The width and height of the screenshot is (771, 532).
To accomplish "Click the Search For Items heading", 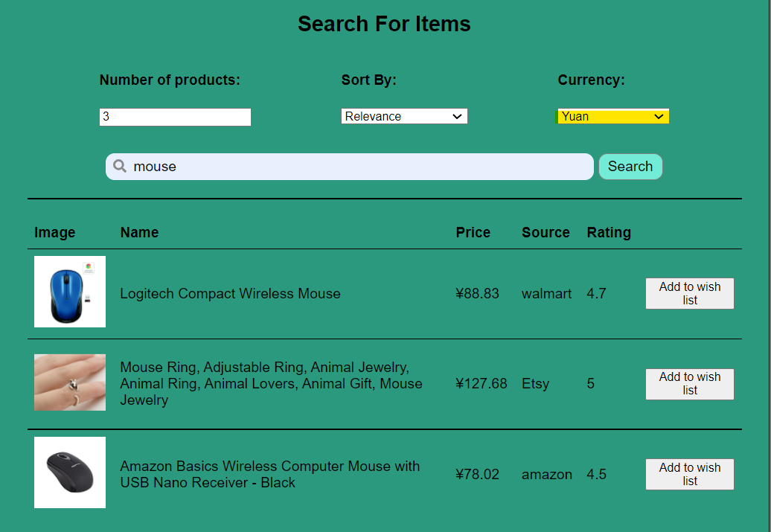I will pyautogui.click(x=384, y=24).
